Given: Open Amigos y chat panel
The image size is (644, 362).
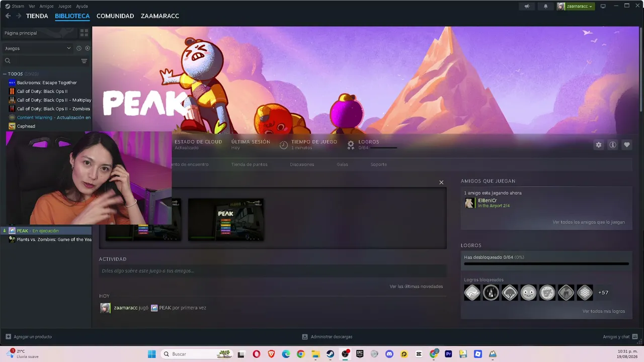Looking at the screenshot, I should (621, 337).
